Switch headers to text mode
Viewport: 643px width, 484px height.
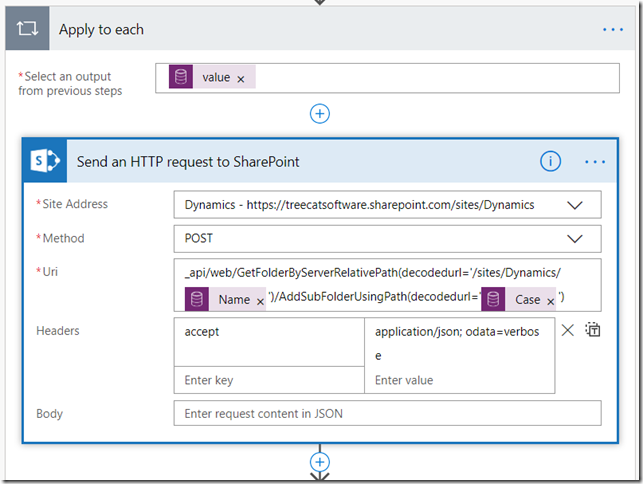592,331
